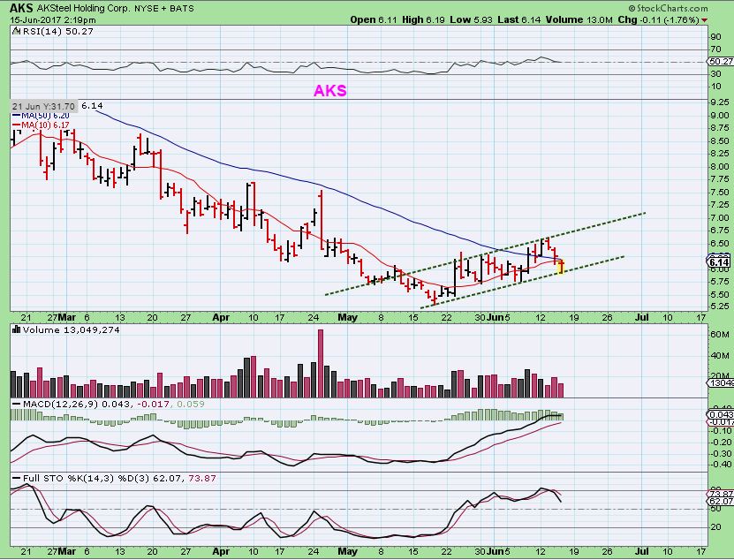Click the High 6.19 value

click(423, 19)
